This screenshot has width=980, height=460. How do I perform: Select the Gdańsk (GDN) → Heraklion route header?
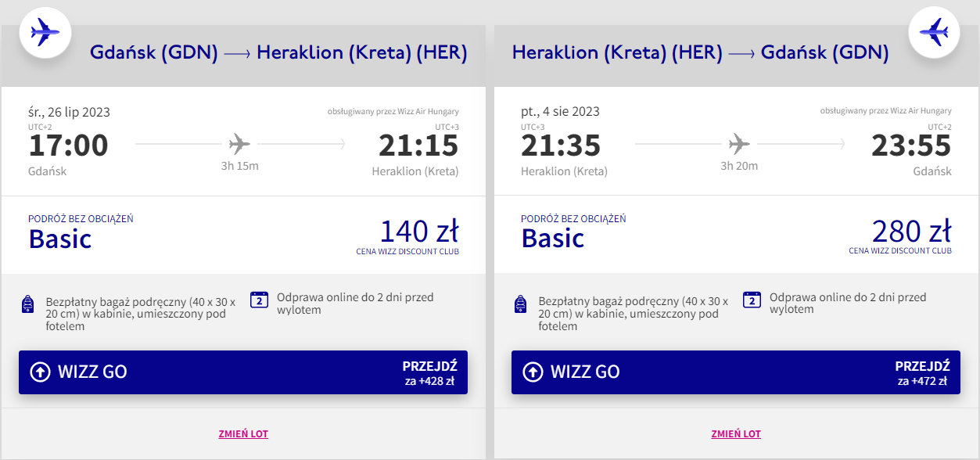pyautogui.click(x=278, y=52)
